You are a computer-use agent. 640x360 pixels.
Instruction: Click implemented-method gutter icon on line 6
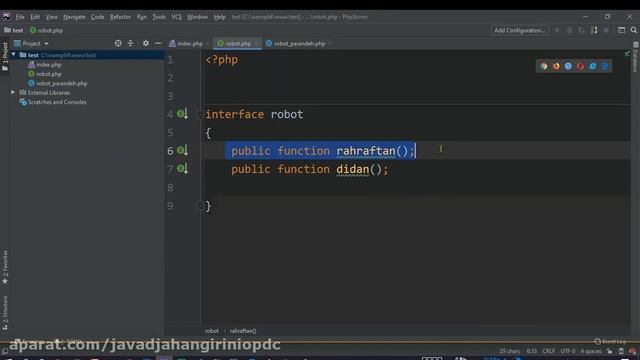[182, 151]
